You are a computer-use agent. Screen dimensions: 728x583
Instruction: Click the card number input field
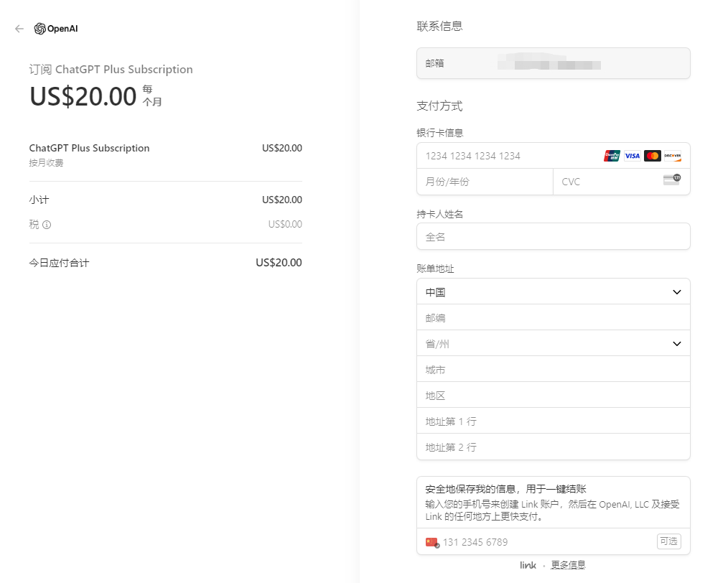(x=506, y=156)
